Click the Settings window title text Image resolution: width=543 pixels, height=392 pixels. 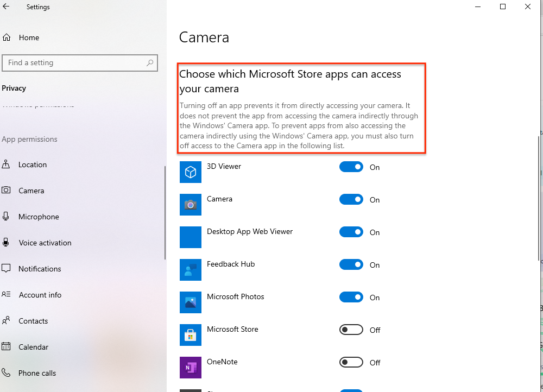(x=38, y=7)
